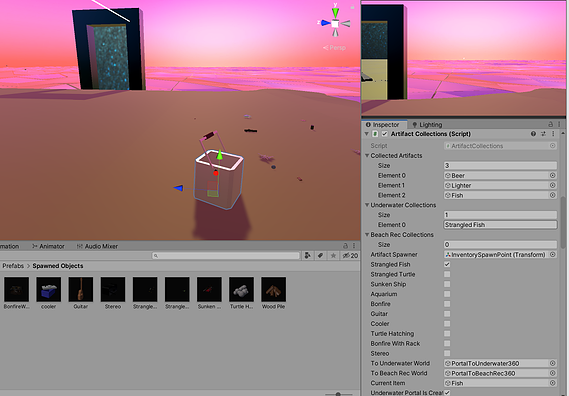The width and height of the screenshot is (569, 396).
Task: Click the search by label tag icon
Action: pos(320,256)
